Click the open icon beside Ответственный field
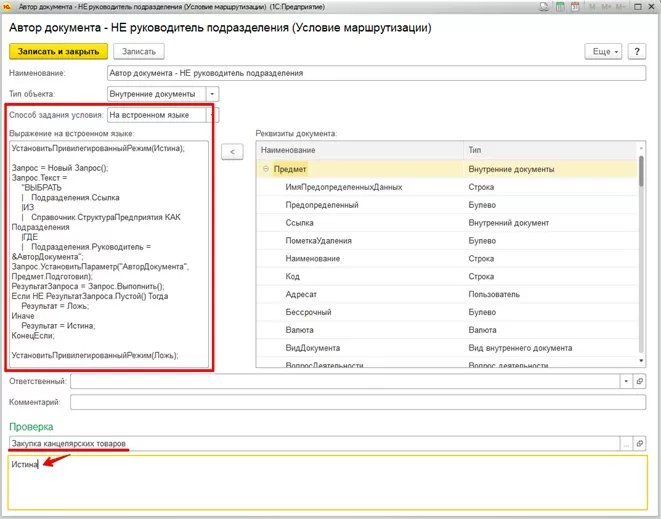 [x=640, y=381]
